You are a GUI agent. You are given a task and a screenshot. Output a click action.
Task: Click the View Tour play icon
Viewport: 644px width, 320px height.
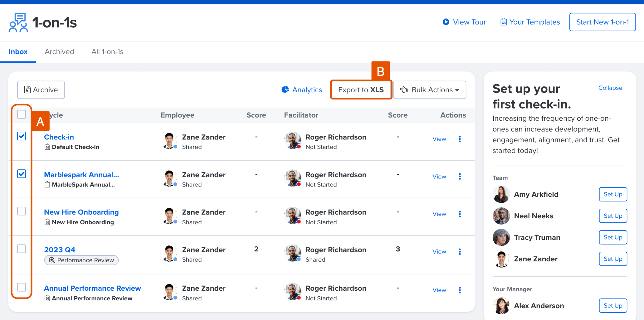click(x=446, y=22)
